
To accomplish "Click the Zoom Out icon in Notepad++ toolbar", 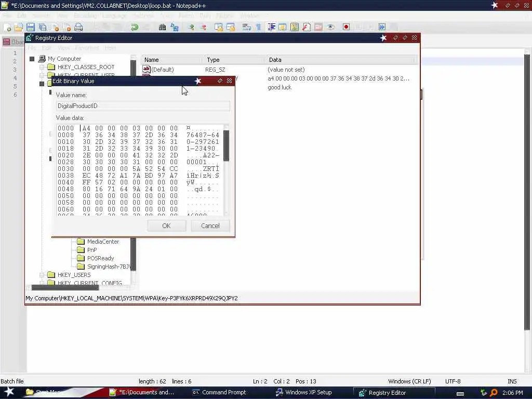I will [203, 27].
